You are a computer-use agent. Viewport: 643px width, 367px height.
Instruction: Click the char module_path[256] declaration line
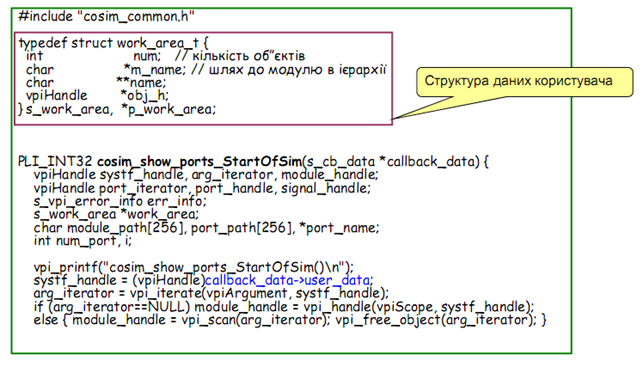tap(206, 228)
